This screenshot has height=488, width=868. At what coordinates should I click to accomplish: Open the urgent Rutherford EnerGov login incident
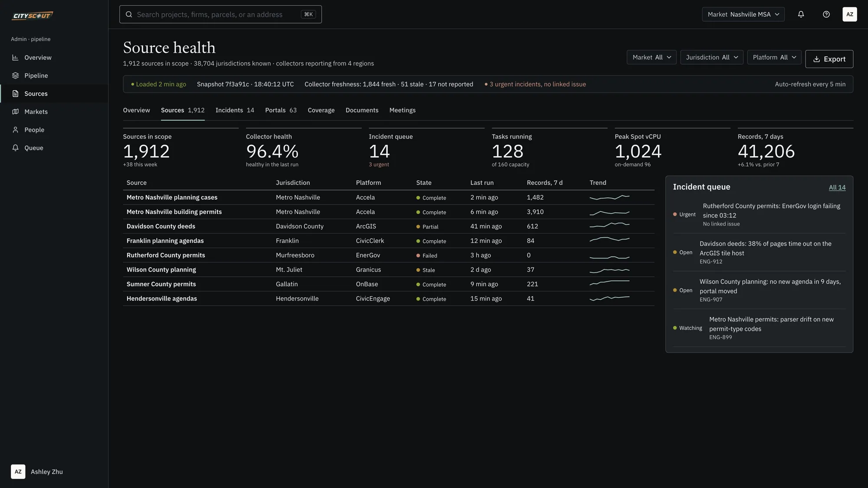click(759, 215)
